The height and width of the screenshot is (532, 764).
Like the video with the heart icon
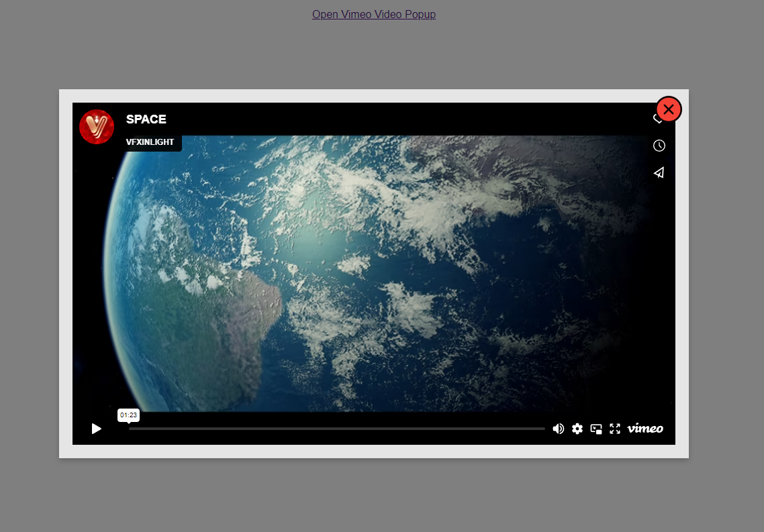pos(657,119)
